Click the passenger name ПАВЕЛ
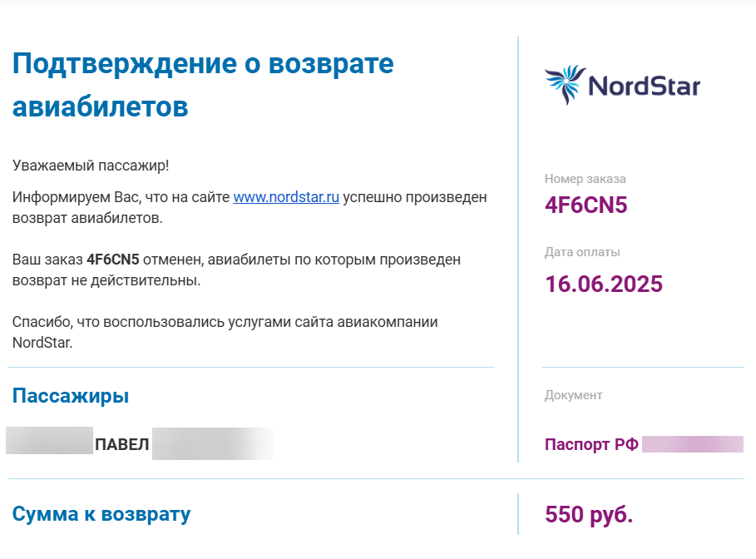756x559 pixels. (122, 444)
